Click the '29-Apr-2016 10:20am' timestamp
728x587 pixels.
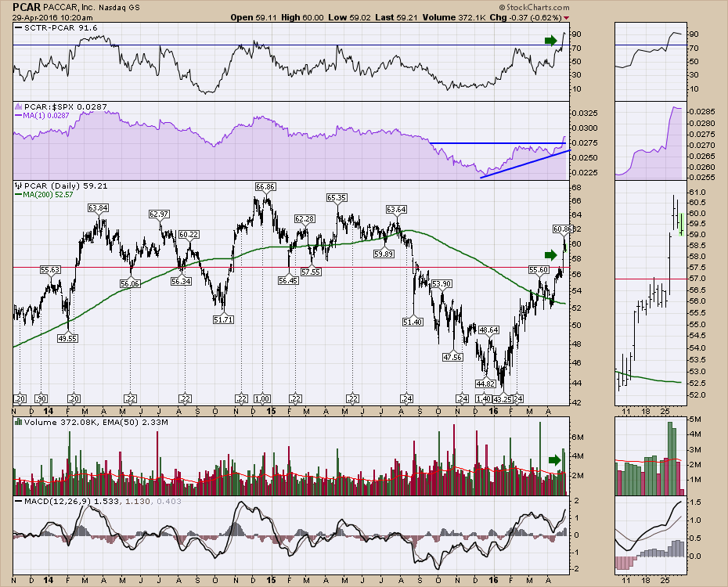click(x=52, y=18)
